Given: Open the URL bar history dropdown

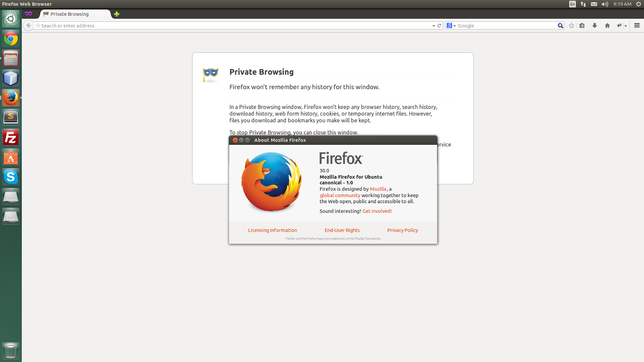Looking at the screenshot, I should [x=433, y=25].
